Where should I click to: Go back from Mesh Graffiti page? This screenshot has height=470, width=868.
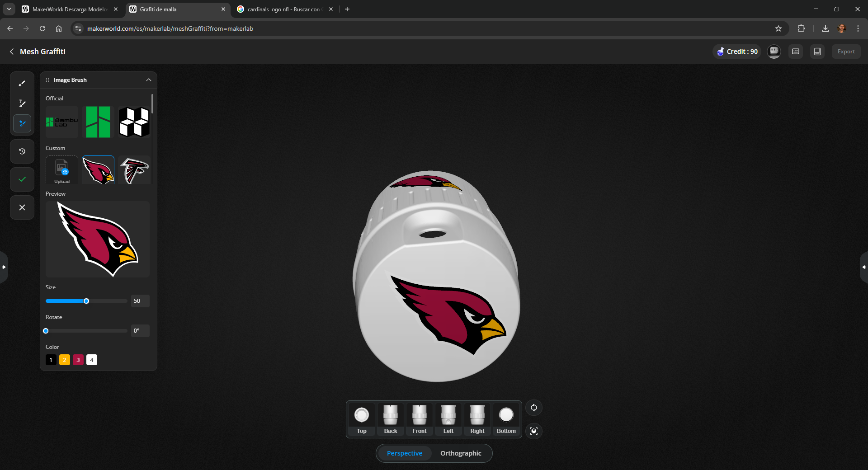(12, 52)
